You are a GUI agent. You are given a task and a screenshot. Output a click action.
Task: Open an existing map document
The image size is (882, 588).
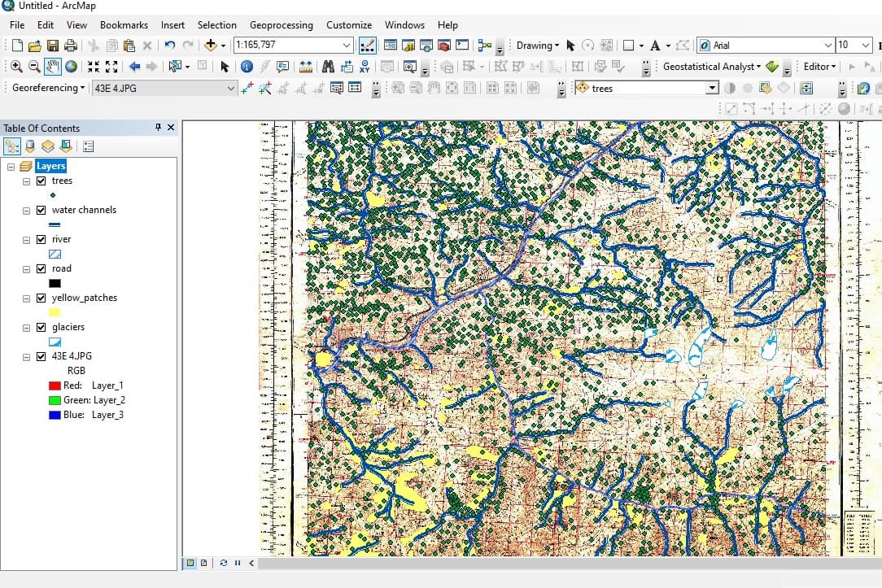click(35, 46)
